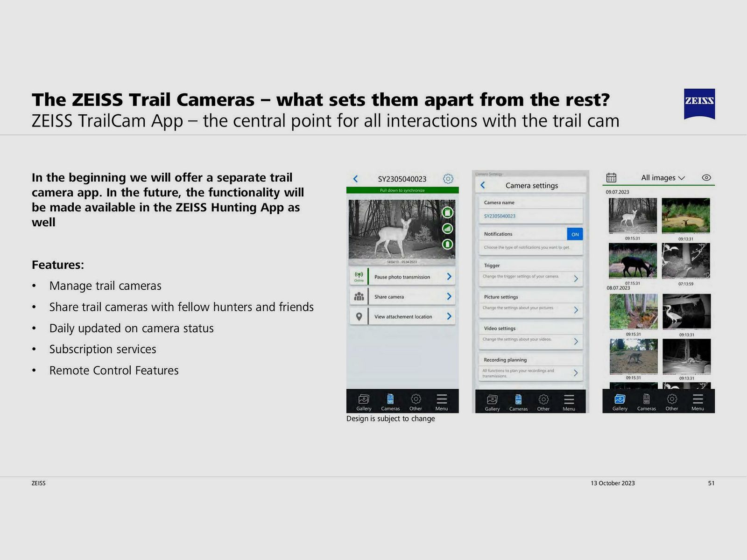The width and height of the screenshot is (747, 560).
Task: Open Pause photo transmission row
Action: (402, 277)
